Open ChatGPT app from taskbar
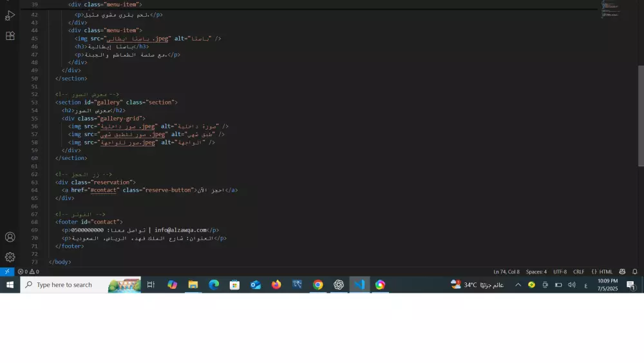644x363 pixels. coord(339,284)
